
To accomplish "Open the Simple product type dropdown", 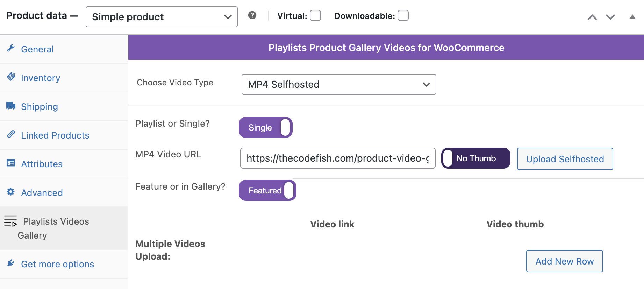I will point(162,17).
